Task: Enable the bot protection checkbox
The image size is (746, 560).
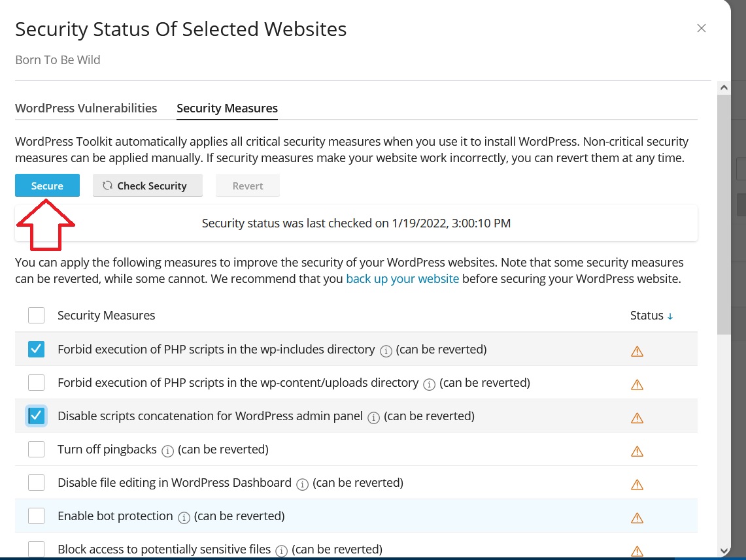Action: tap(37, 516)
